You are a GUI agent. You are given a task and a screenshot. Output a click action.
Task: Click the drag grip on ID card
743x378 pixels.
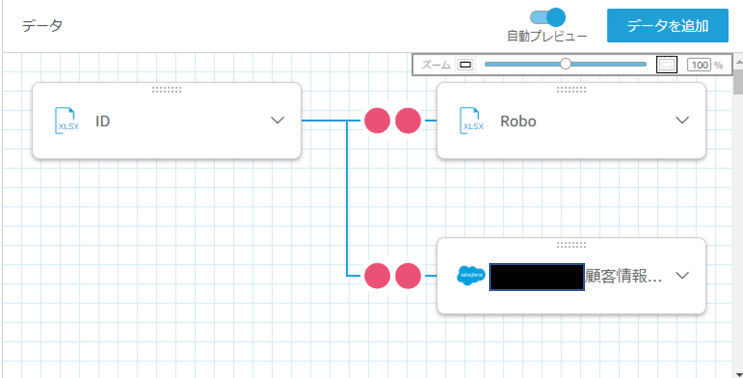166,89
